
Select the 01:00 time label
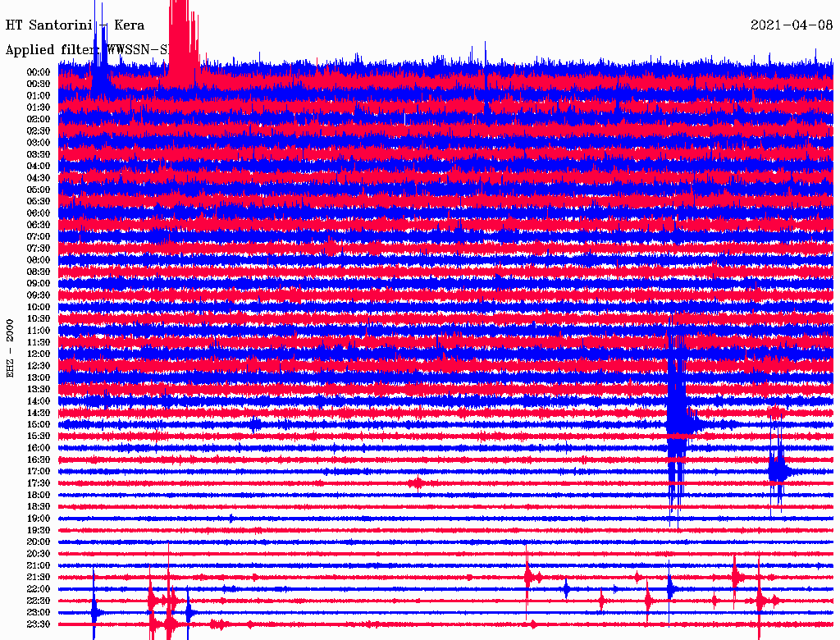tap(39, 96)
